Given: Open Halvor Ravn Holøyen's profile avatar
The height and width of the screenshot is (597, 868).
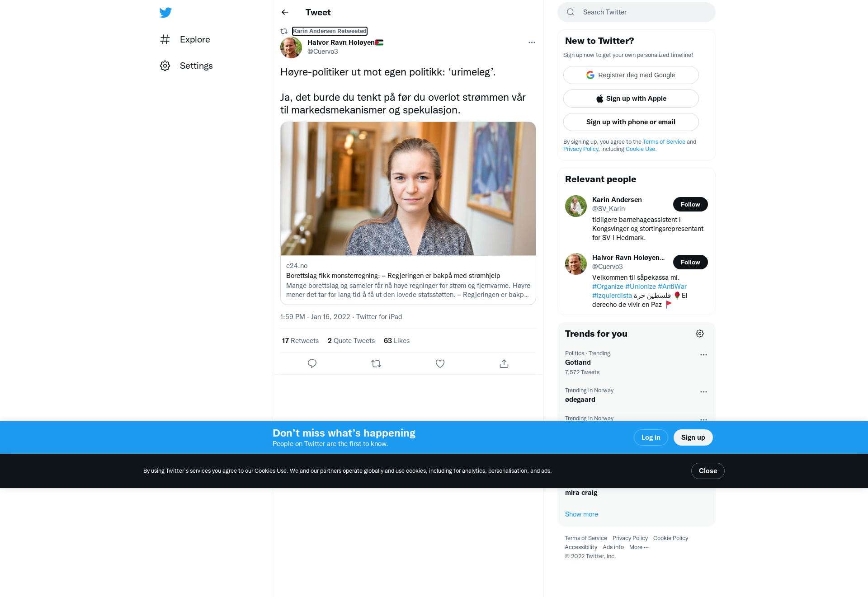Looking at the screenshot, I should tap(291, 47).
